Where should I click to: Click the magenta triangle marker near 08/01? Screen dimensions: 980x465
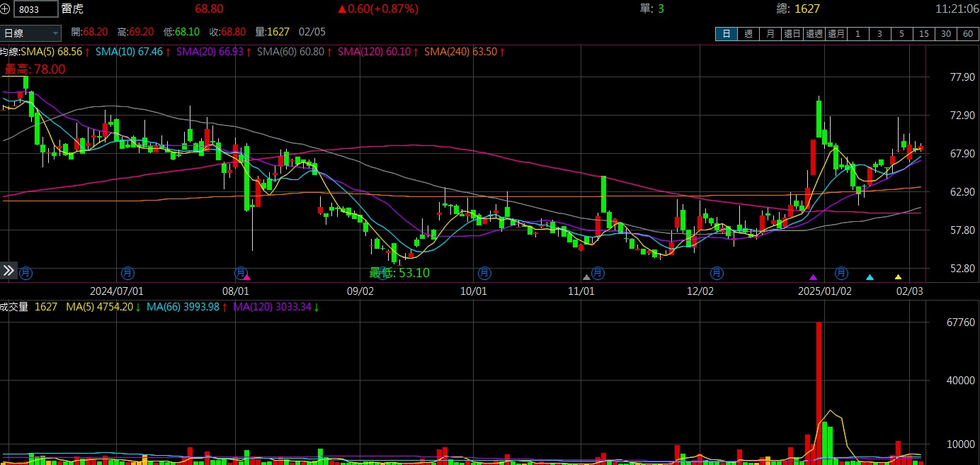click(246, 277)
